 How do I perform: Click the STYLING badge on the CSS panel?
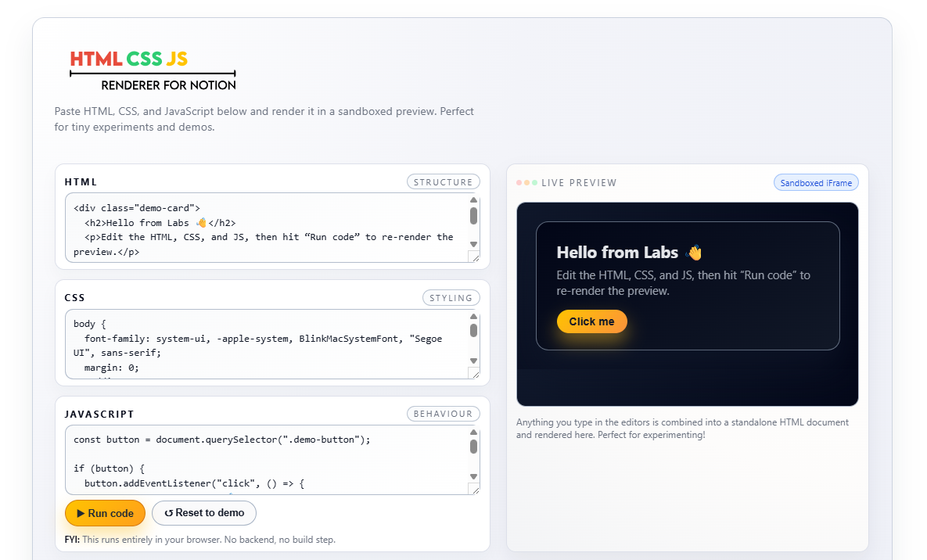click(451, 297)
